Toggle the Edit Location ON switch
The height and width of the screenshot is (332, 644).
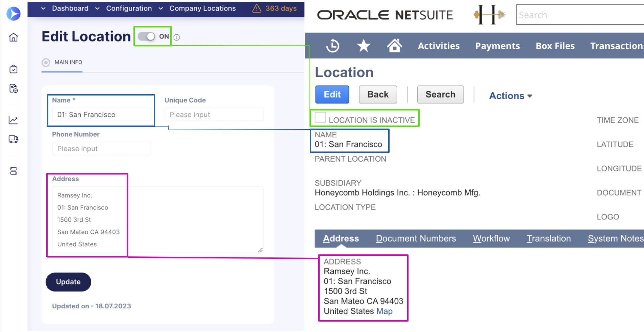coord(146,36)
